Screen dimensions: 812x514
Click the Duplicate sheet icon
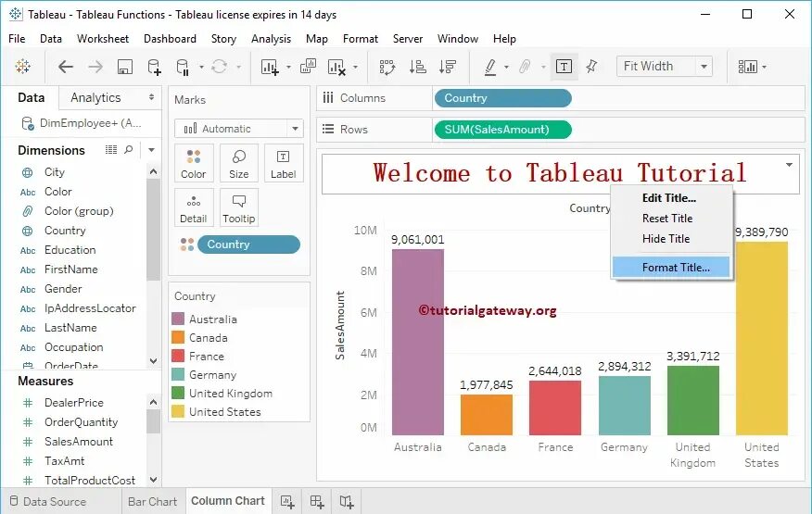[x=308, y=66]
